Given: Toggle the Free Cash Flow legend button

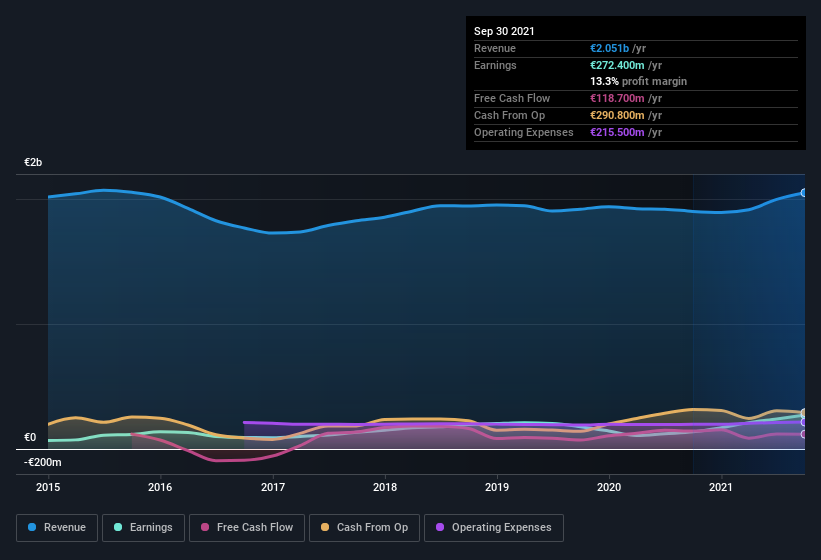Looking at the screenshot, I should coord(247,528).
